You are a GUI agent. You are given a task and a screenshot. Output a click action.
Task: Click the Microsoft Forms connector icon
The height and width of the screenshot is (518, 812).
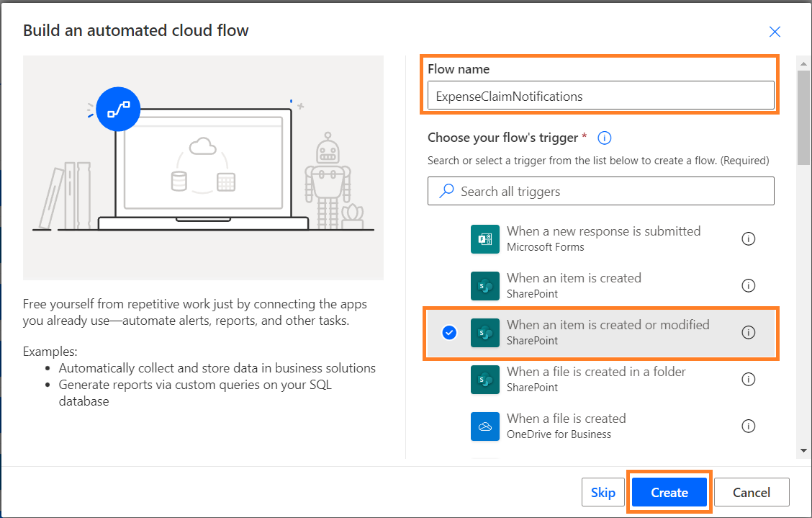[x=485, y=238]
